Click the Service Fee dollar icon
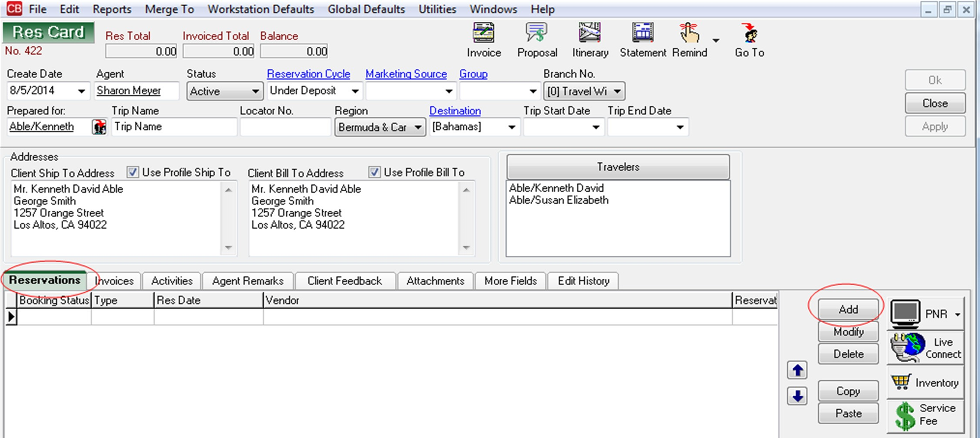Viewport: 980px width, 441px height. pos(904,416)
